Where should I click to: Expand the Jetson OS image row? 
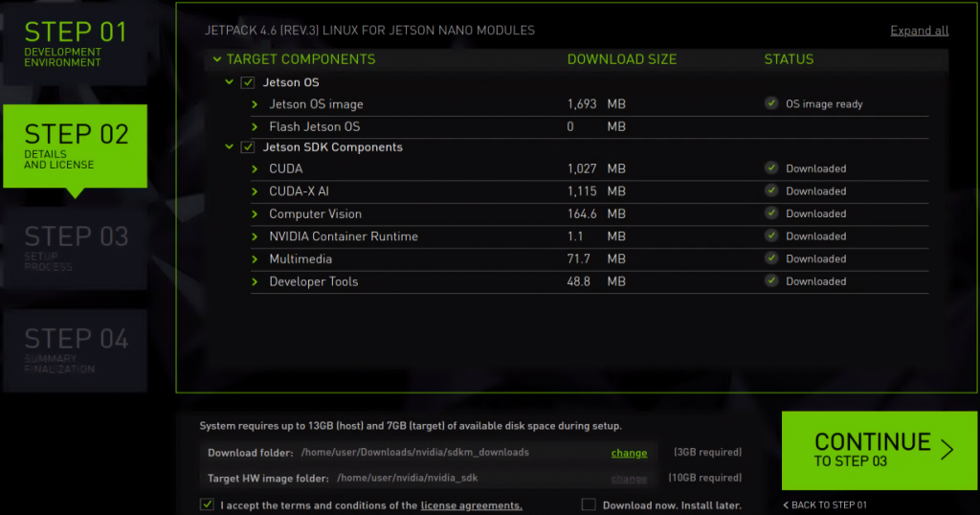[x=255, y=104]
